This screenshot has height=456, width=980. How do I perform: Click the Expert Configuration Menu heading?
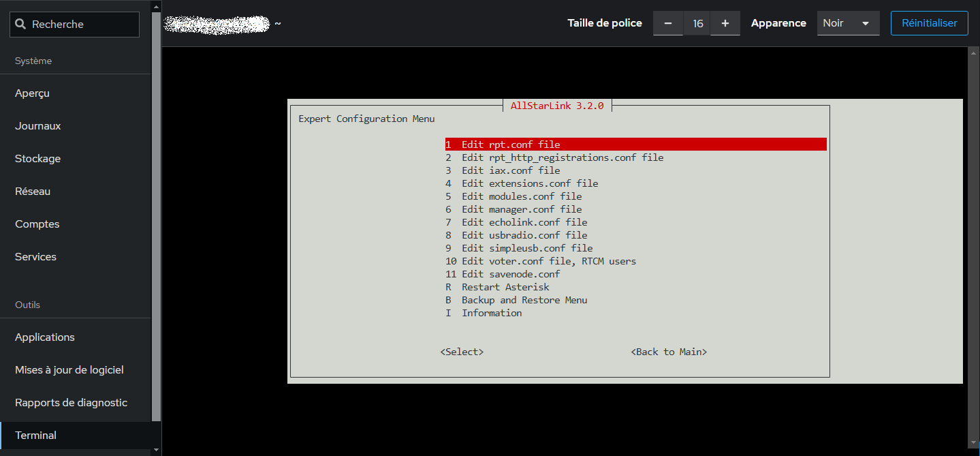tap(366, 119)
